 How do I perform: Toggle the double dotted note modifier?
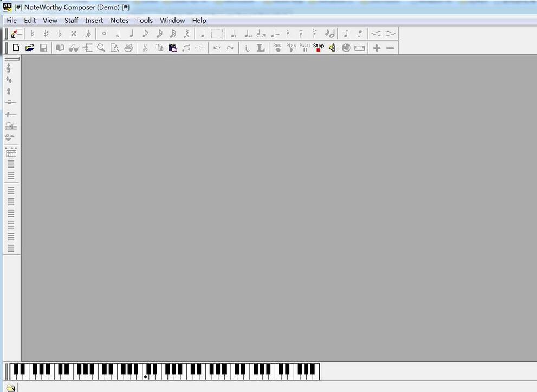click(x=248, y=34)
